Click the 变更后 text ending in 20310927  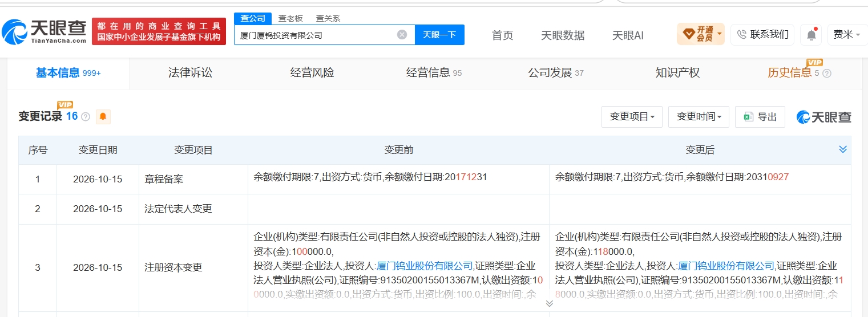pos(672,177)
